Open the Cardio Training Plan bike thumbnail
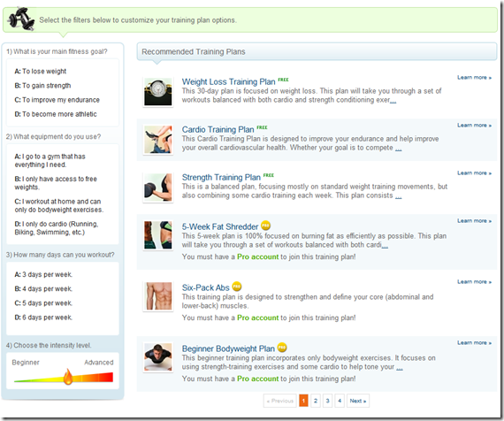The image size is (504, 421). [157, 140]
